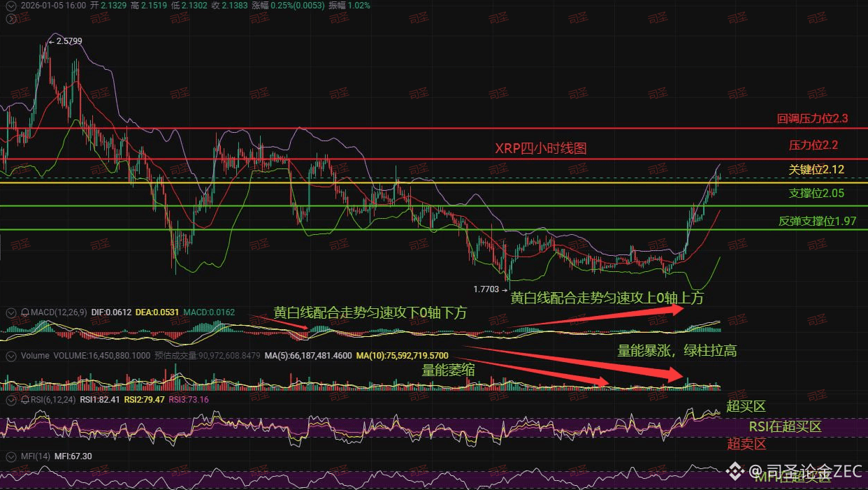Click the open price 2.1329
Viewport: 868px width, 490px height.
(x=113, y=5)
